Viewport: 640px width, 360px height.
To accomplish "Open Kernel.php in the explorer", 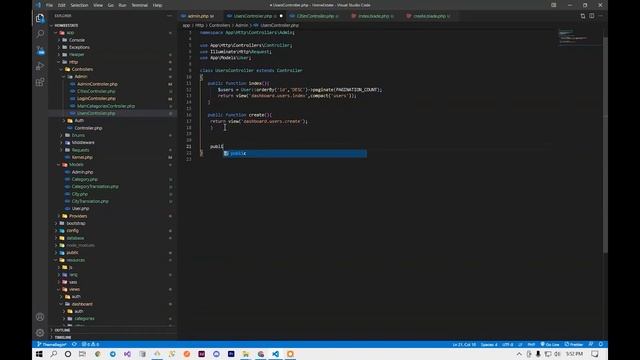I will point(82,157).
